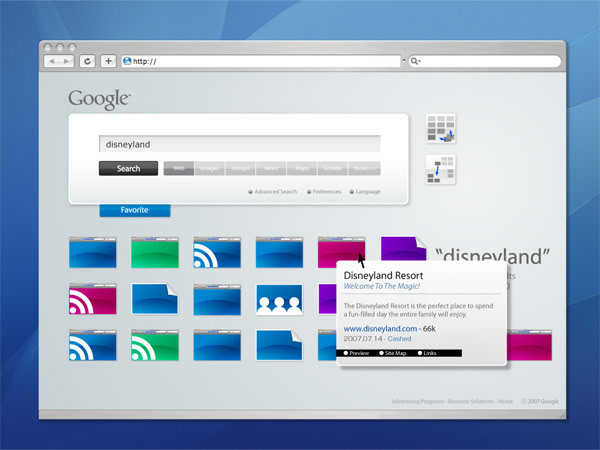600x450 pixels.
Task: Select the Links option in the popup bar
Action: coord(427,353)
